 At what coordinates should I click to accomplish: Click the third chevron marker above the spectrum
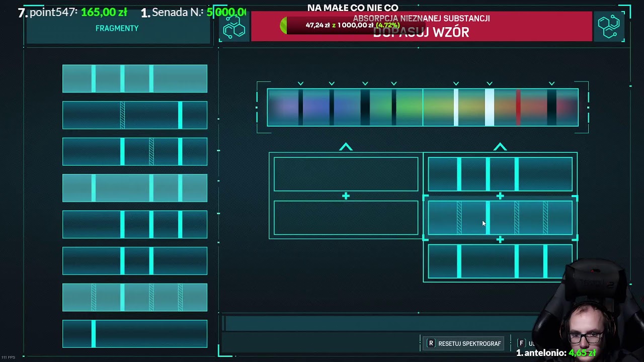click(365, 83)
